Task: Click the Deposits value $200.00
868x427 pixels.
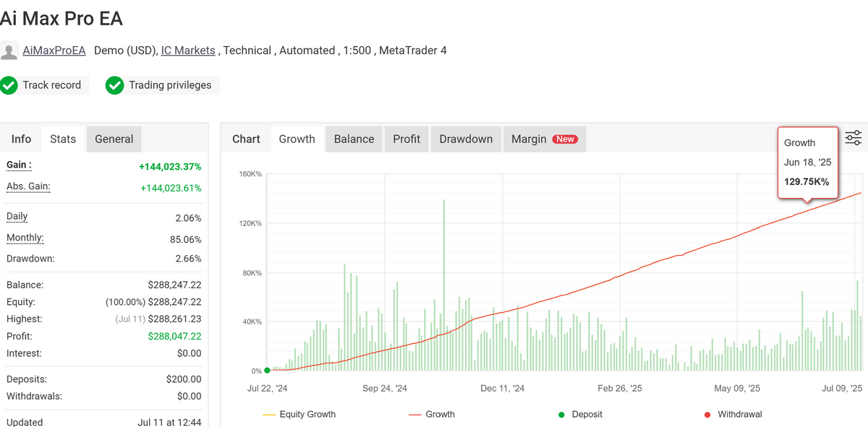Action: click(184, 379)
